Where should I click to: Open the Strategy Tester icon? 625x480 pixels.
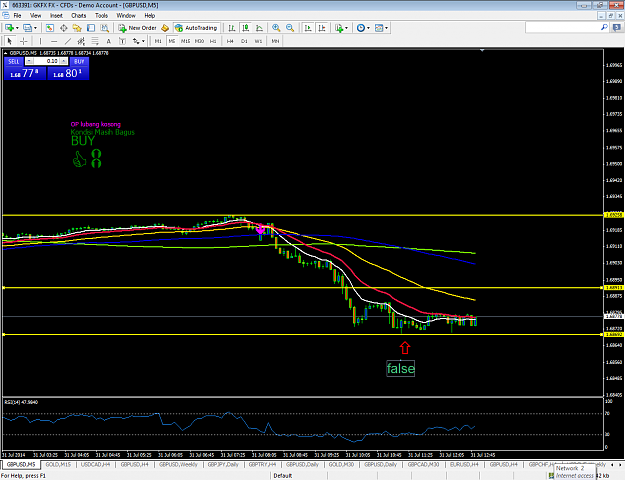(x=105, y=28)
